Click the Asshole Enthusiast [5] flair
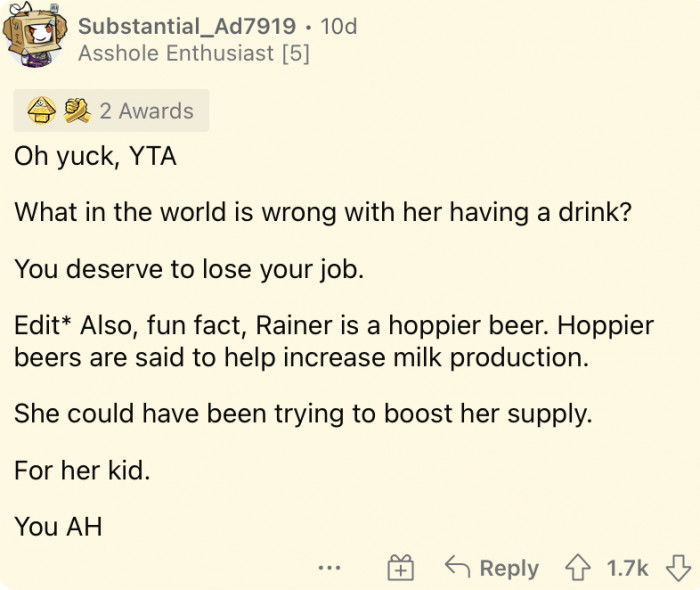Screen dimensions: 700x590 pos(193,53)
